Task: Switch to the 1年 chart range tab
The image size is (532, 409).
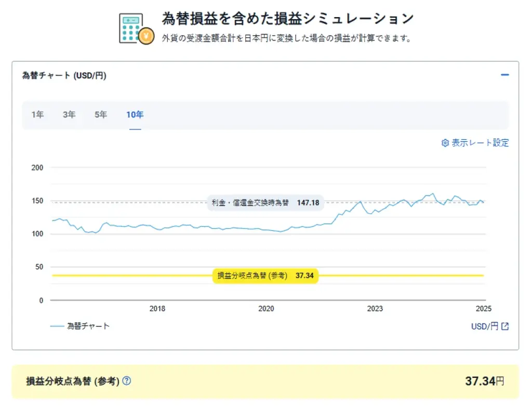Action: [37, 115]
